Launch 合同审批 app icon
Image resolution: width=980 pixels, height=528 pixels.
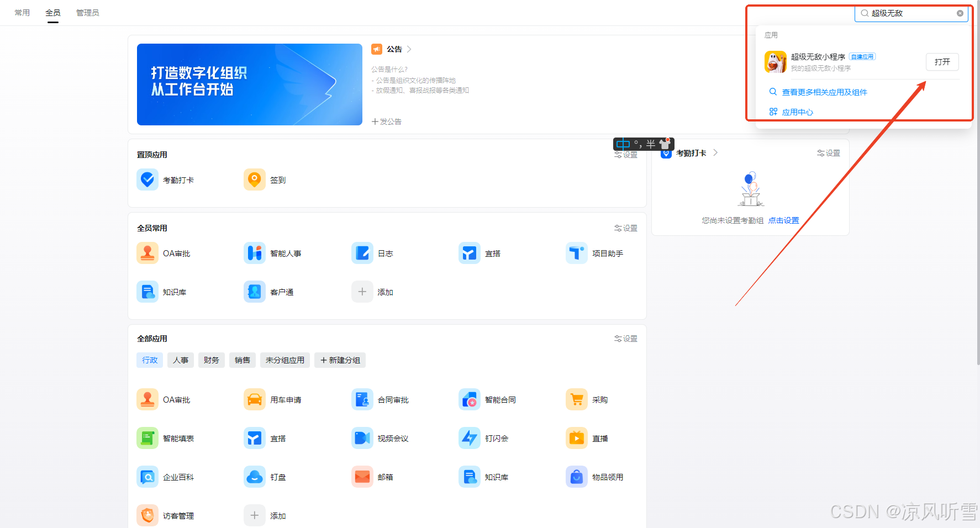click(362, 399)
